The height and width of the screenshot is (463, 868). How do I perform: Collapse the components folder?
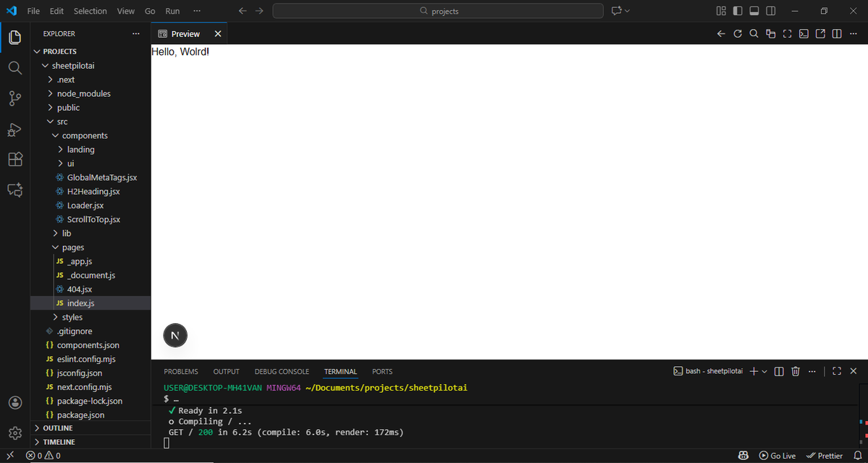[x=90, y=135]
